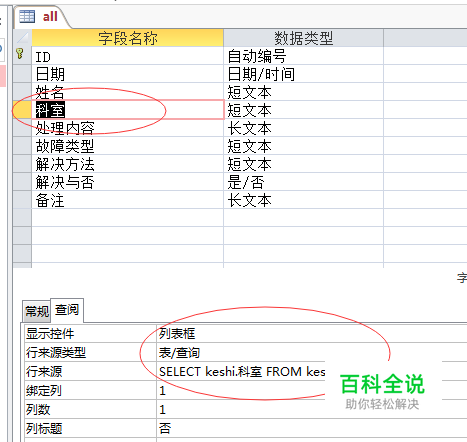Viewport: 467px width, 442px height.
Task: Select the ID field name cell
Action: pos(128,56)
